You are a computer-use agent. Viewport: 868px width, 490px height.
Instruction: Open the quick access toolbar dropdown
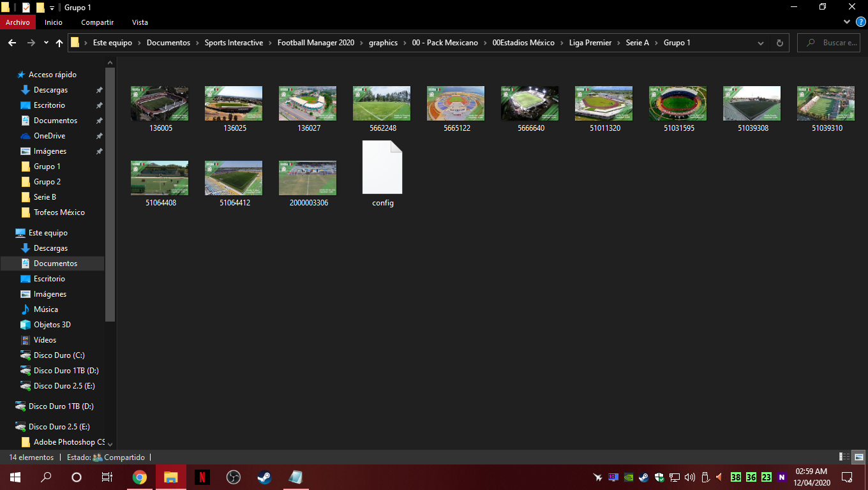52,8
